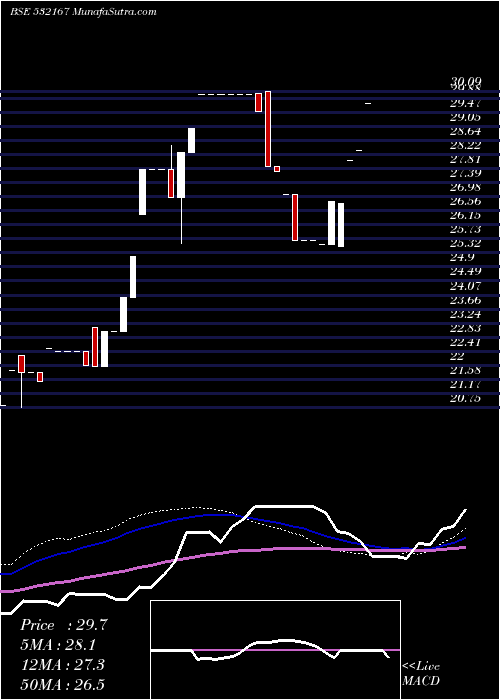Screen dimensions: 500x700
Task: Click the 25.32 price axis label
Action: point(466,243)
